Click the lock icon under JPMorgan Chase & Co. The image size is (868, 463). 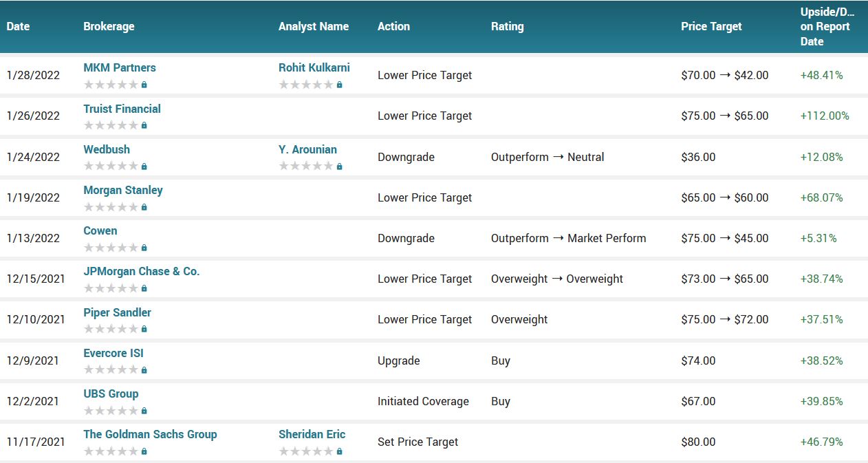click(x=144, y=288)
